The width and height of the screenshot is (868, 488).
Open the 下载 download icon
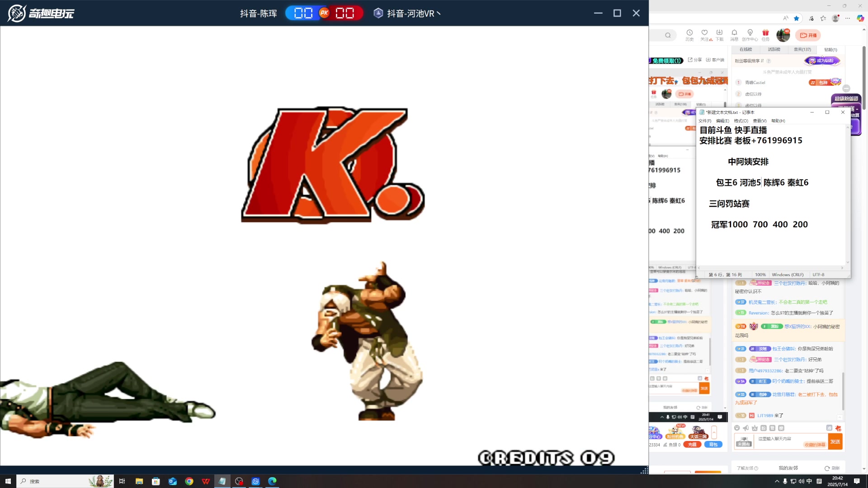pos(719,35)
